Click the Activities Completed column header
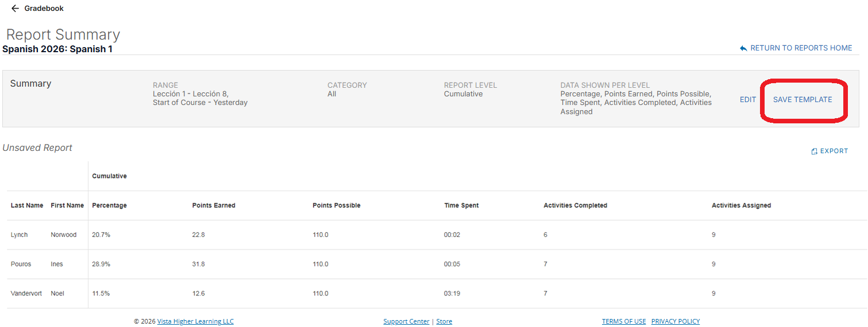 pyautogui.click(x=575, y=205)
